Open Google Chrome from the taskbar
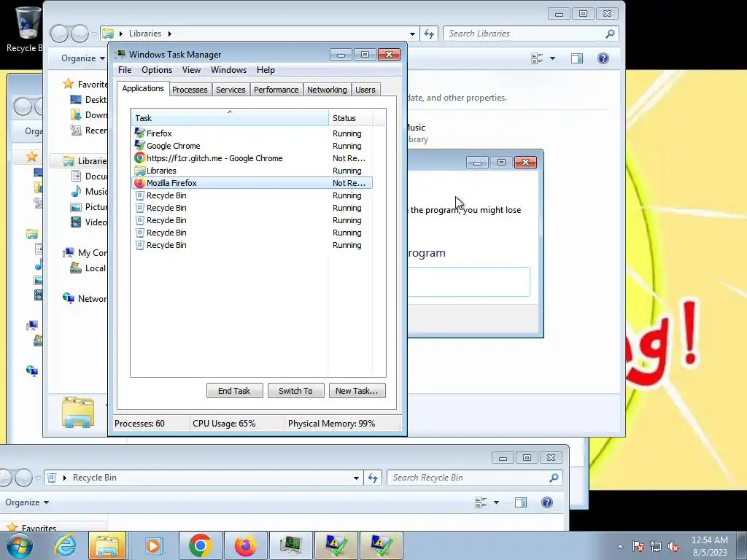The width and height of the screenshot is (747, 560). click(200, 545)
